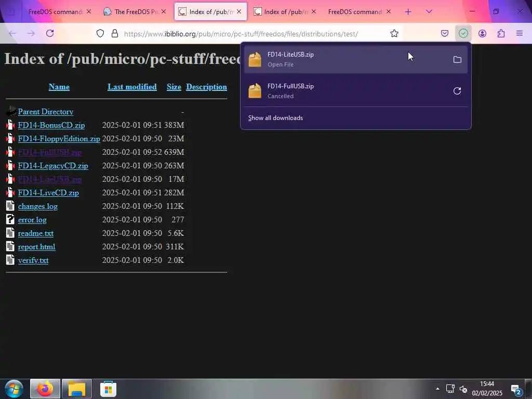Click the document icon beside changes.log
Viewport: 532px width, 399px height.
10,206
